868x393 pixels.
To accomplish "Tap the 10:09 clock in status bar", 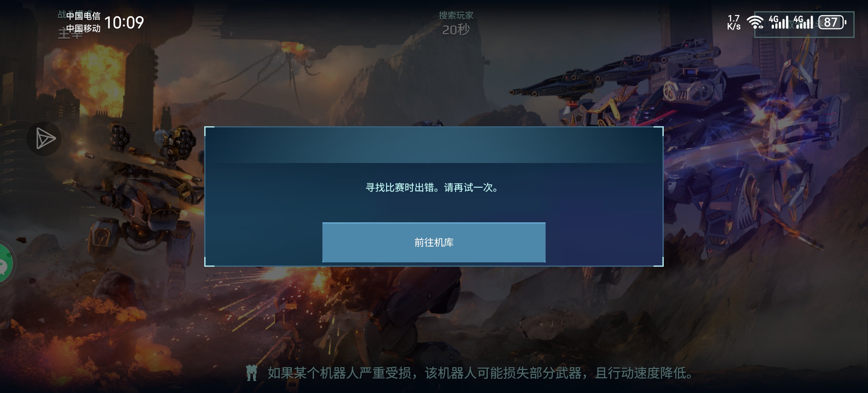I will click(x=124, y=23).
